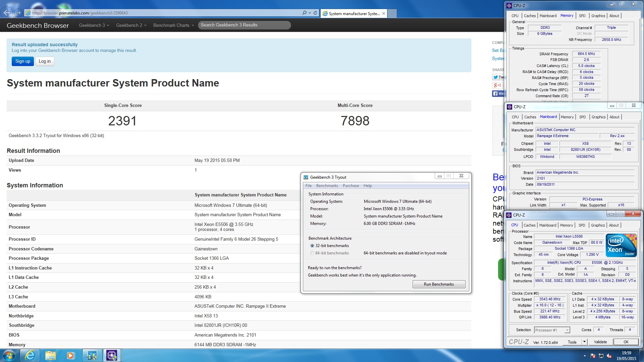The height and width of the screenshot is (362, 644).
Task: Open File menu in Geekbench 3 Tryout
Action: [x=309, y=186]
